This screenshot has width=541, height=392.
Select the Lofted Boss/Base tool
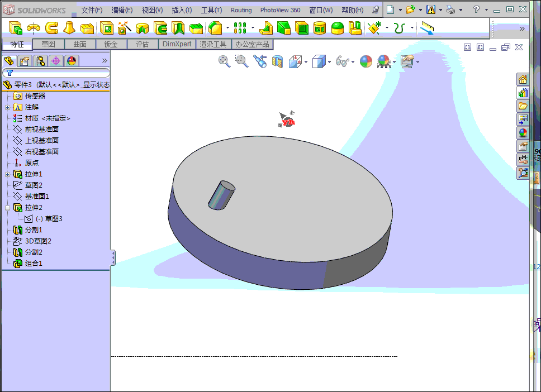tap(69, 28)
